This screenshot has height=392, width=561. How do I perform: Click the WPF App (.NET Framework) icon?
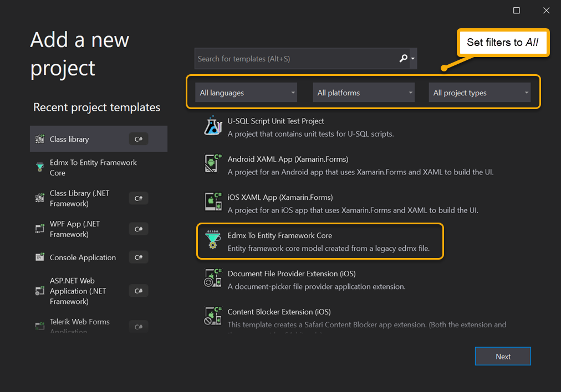[x=40, y=229]
